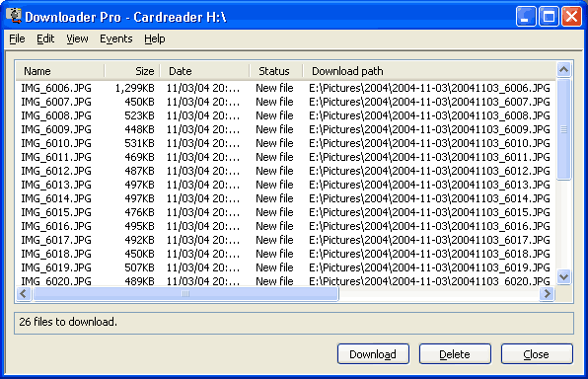Click the Close button
This screenshot has width=588, height=379.
coord(537,354)
